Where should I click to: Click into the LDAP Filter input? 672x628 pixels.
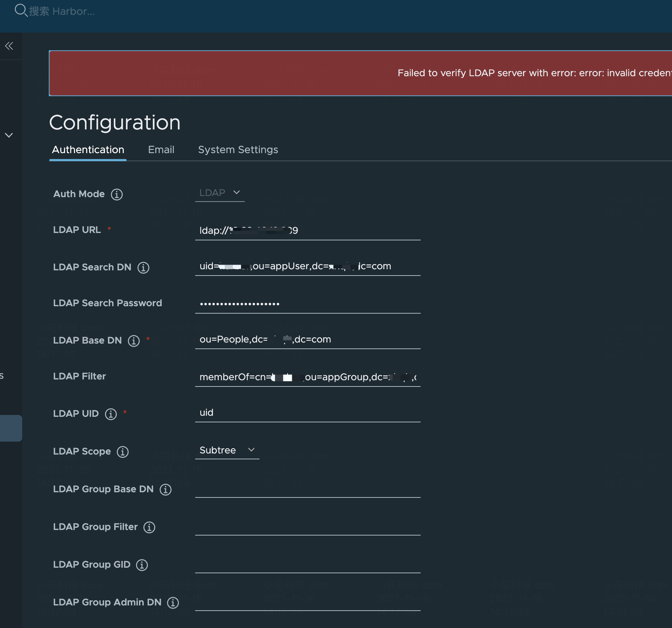tap(307, 377)
